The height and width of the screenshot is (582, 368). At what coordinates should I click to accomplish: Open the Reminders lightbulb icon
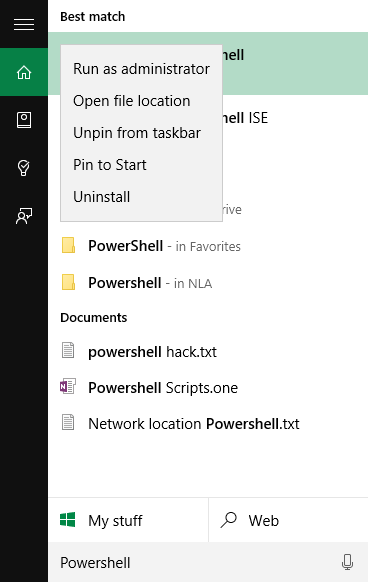click(24, 168)
